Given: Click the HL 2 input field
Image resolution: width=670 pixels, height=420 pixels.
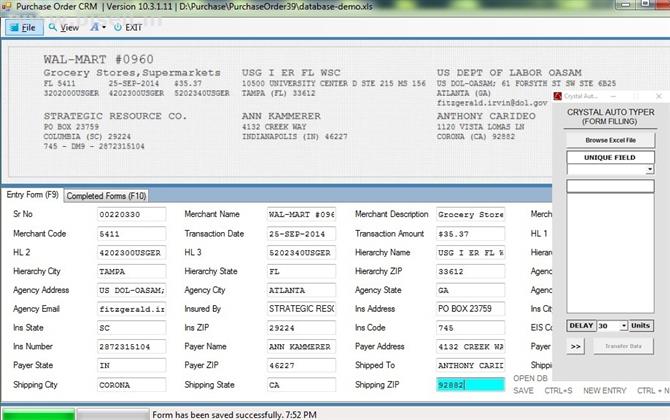Looking at the screenshot, I should [131, 253].
